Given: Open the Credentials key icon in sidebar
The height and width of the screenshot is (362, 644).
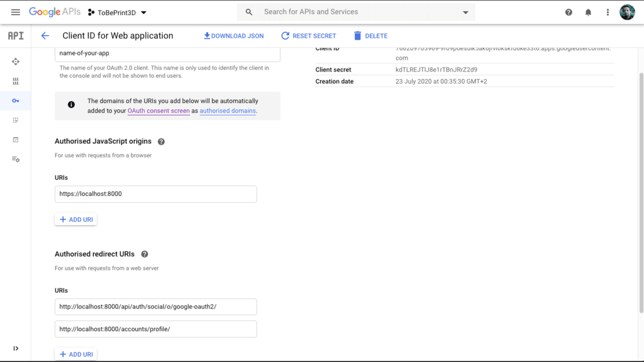Looking at the screenshot, I should coord(16,101).
